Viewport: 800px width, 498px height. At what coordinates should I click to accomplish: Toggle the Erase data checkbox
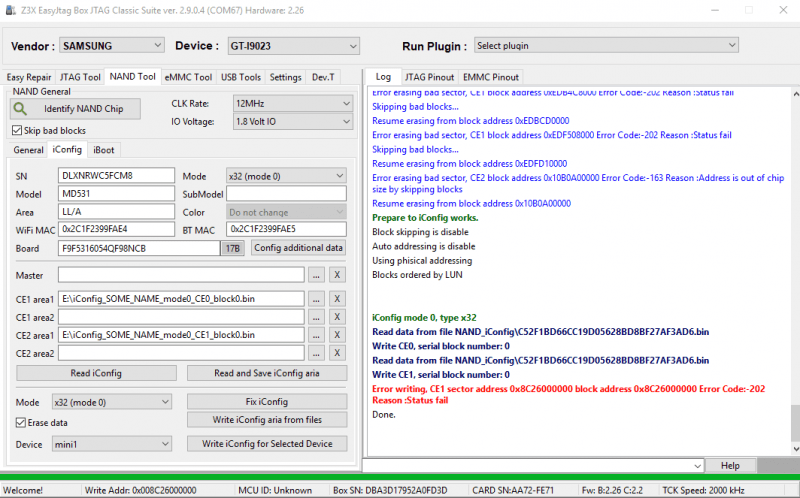(x=21, y=422)
